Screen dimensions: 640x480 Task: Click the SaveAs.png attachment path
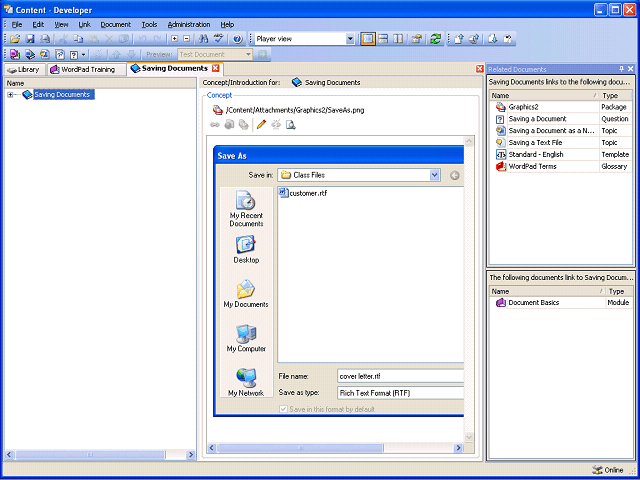[295, 110]
